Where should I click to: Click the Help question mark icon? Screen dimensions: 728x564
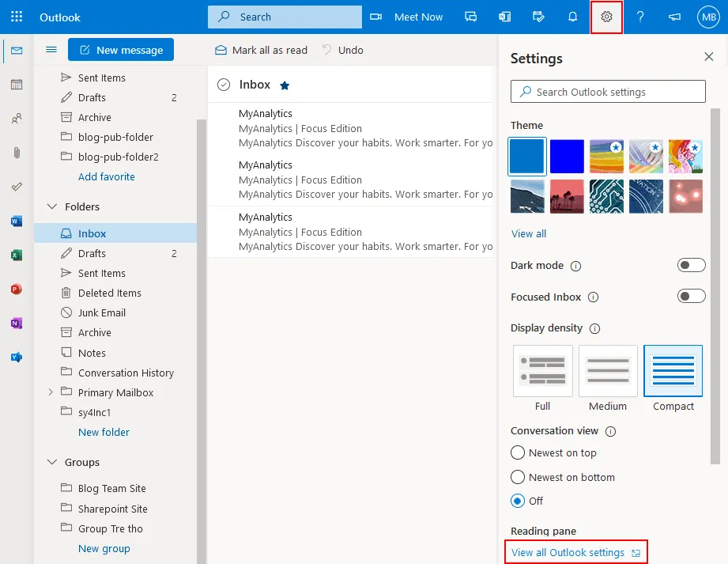(640, 17)
